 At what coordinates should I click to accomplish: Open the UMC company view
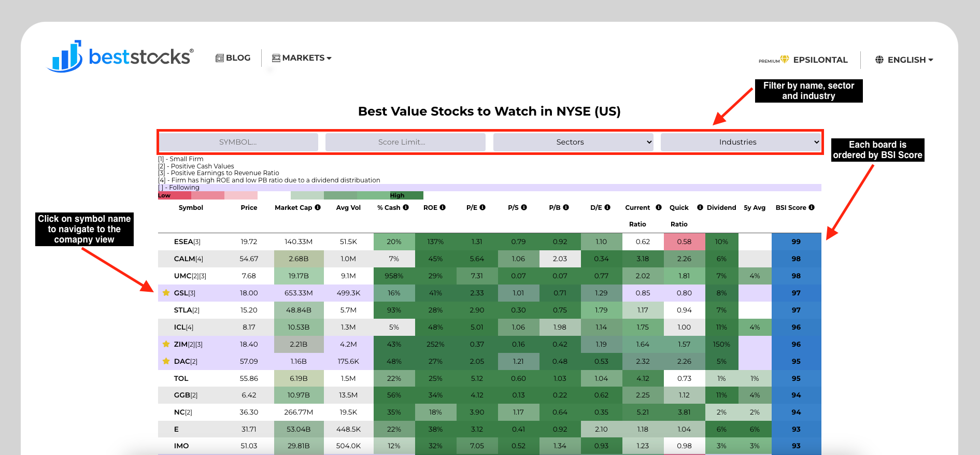click(x=182, y=276)
